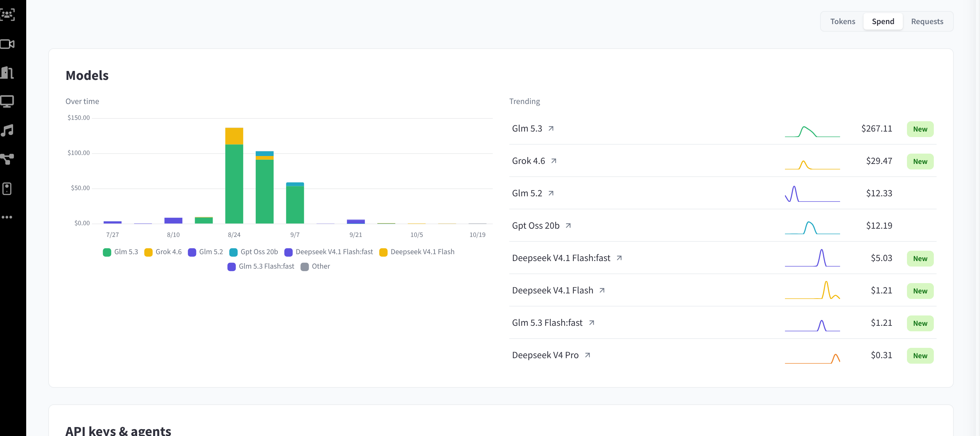The height and width of the screenshot is (436, 980).
Task: Select the node graph sidebar icon
Action: click(7, 159)
